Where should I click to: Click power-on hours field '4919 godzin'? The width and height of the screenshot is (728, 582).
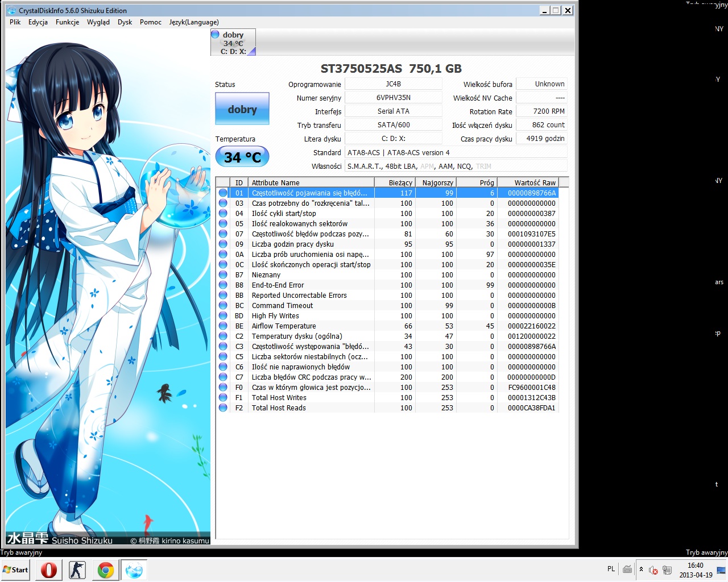pos(541,139)
